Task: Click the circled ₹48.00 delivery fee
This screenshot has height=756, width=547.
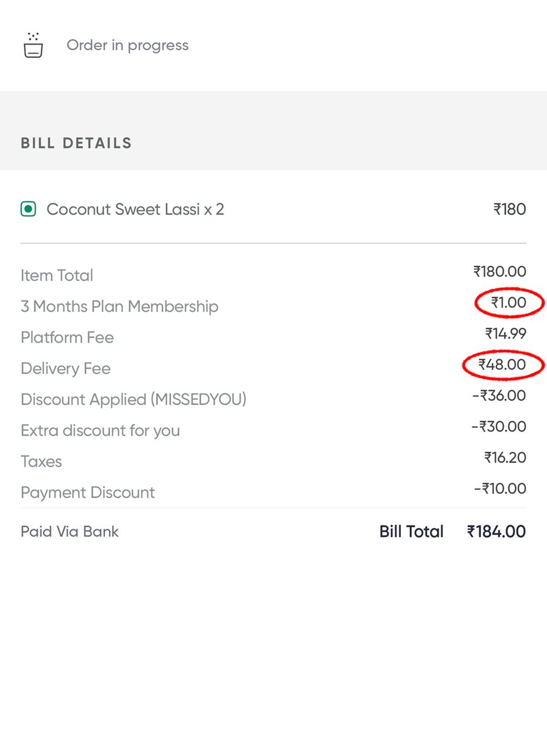Action: click(x=502, y=365)
